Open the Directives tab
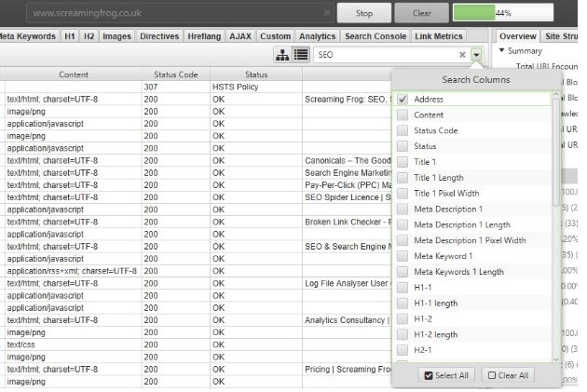 159,36
